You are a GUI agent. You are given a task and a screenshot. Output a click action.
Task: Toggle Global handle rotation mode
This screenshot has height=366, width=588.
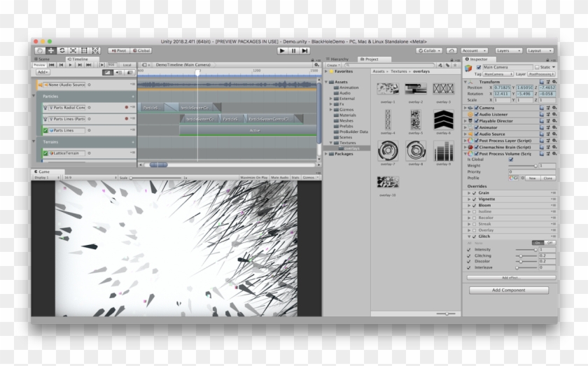(141, 50)
